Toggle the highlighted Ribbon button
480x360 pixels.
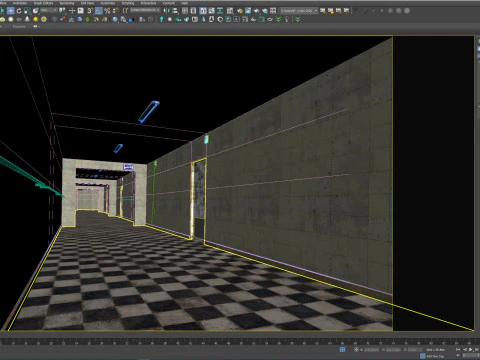coord(203,11)
